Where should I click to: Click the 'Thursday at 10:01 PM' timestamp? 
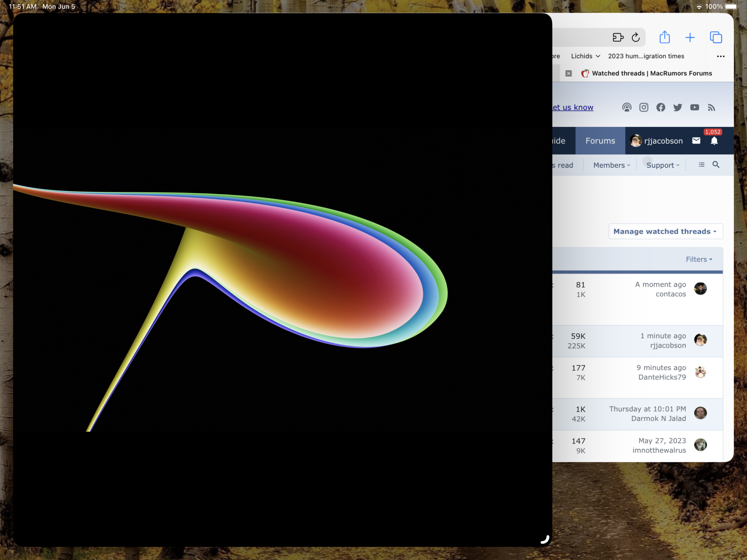point(647,409)
